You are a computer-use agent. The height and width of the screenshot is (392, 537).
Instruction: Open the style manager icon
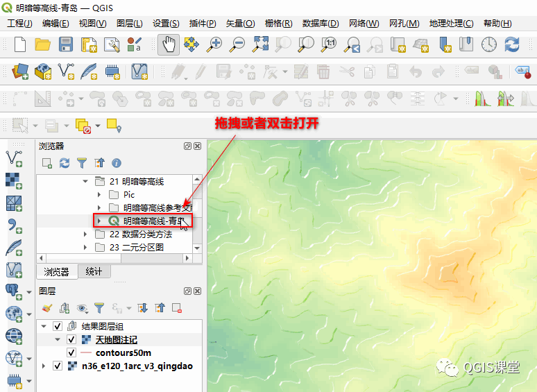(x=135, y=45)
